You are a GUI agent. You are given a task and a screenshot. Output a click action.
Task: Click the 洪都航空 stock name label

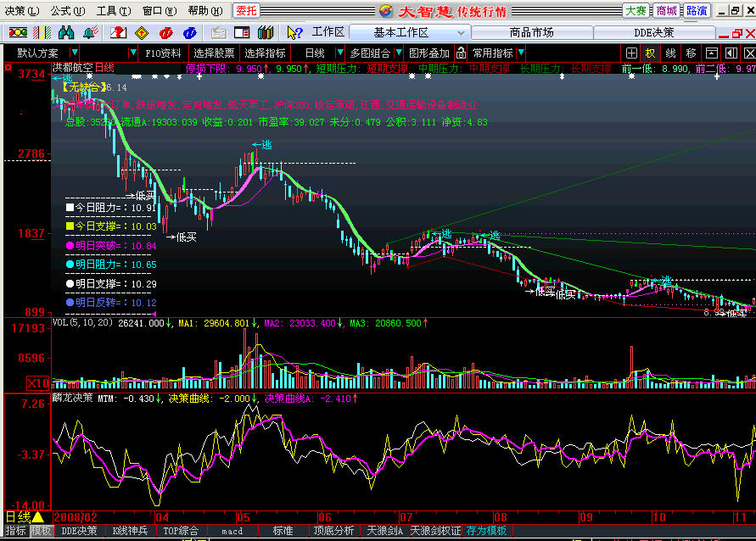tap(72, 68)
